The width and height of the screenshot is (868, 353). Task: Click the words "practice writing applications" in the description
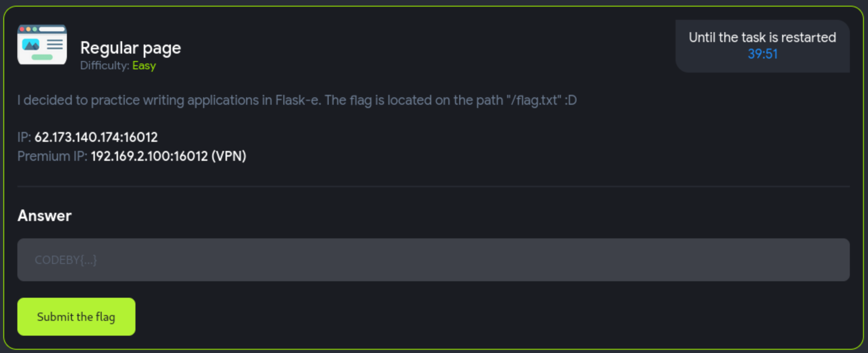[175, 100]
